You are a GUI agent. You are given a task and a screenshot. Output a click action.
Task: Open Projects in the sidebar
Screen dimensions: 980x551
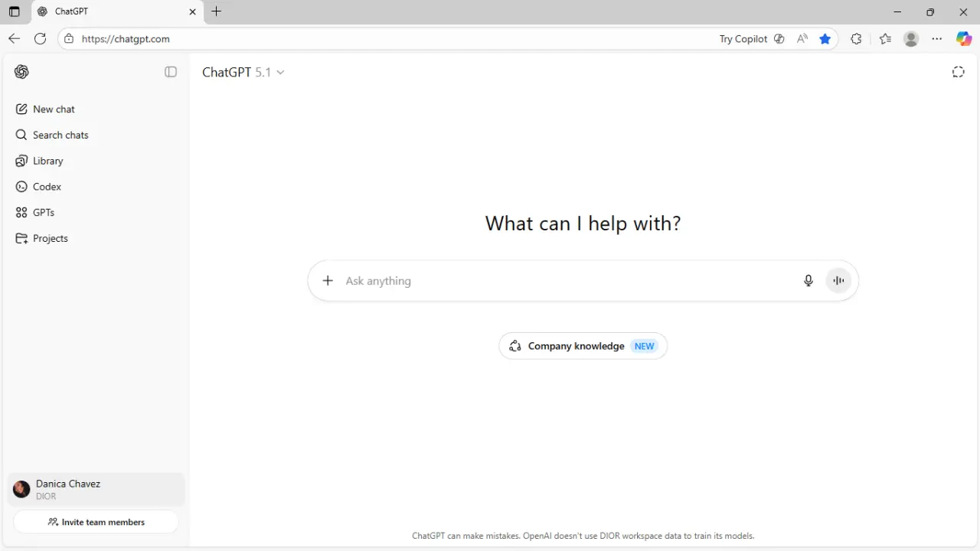pyautogui.click(x=96, y=238)
